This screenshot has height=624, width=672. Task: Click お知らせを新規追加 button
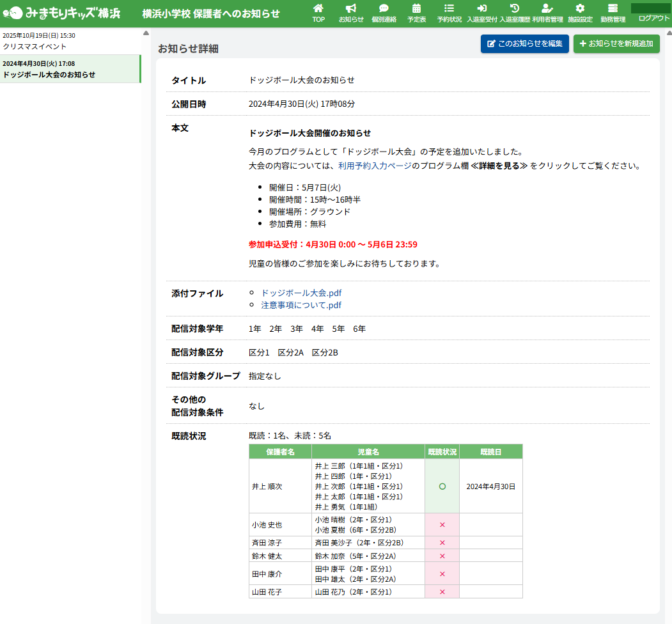click(x=616, y=43)
